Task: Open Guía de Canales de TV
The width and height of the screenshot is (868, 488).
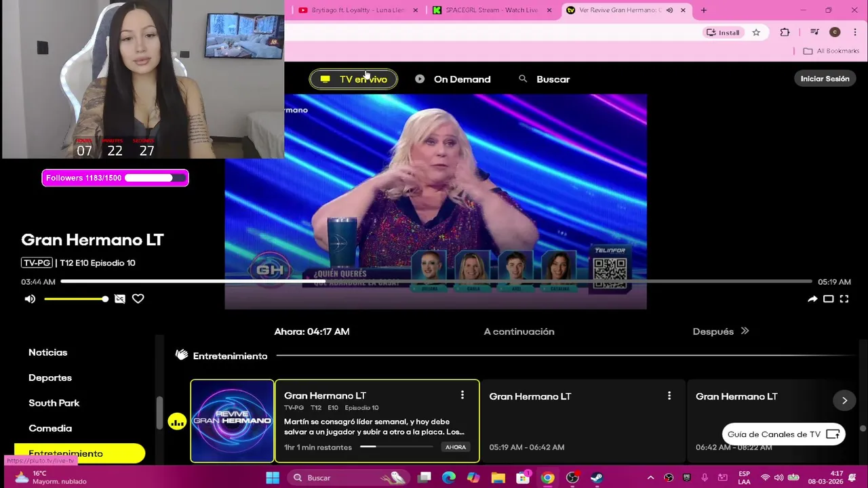Action: [783, 434]
